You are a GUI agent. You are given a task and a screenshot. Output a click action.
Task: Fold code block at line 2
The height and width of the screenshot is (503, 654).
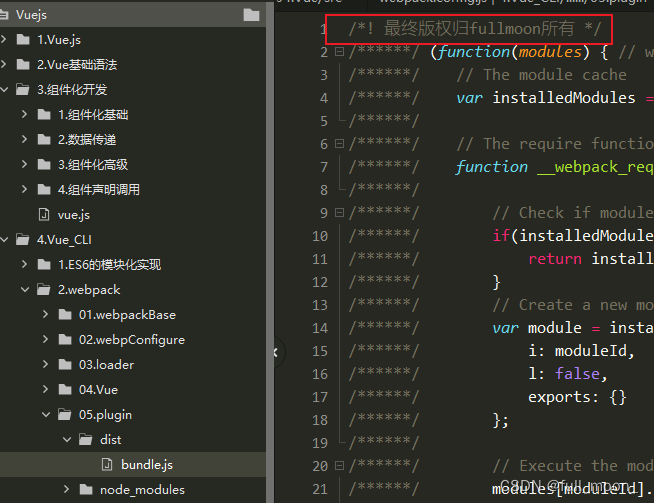[x=340, y=52]
